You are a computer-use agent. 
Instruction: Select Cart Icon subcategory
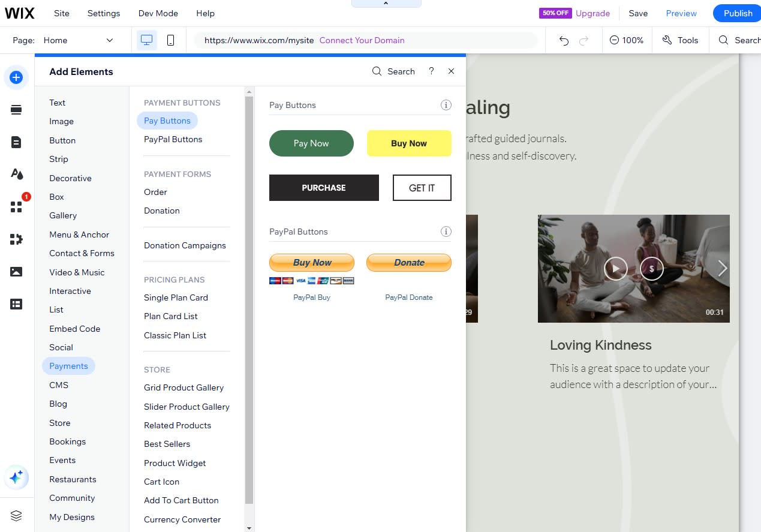(161, 482)
